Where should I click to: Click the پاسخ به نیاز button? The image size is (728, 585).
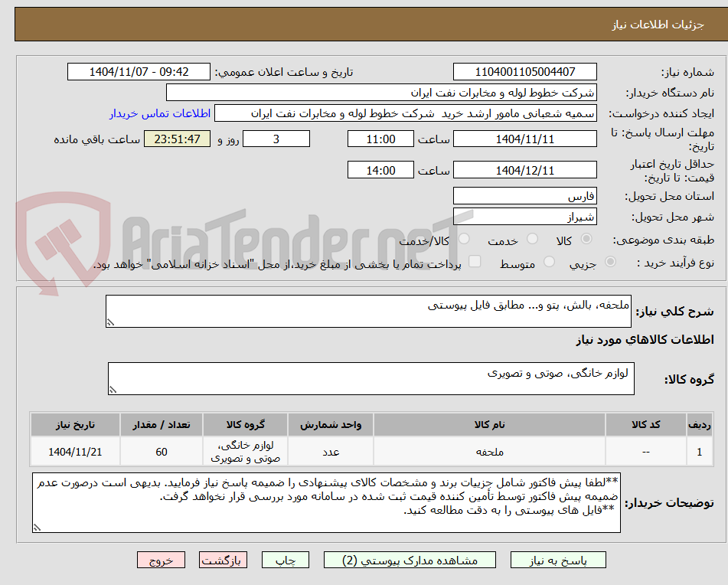[x=558, y=560]
